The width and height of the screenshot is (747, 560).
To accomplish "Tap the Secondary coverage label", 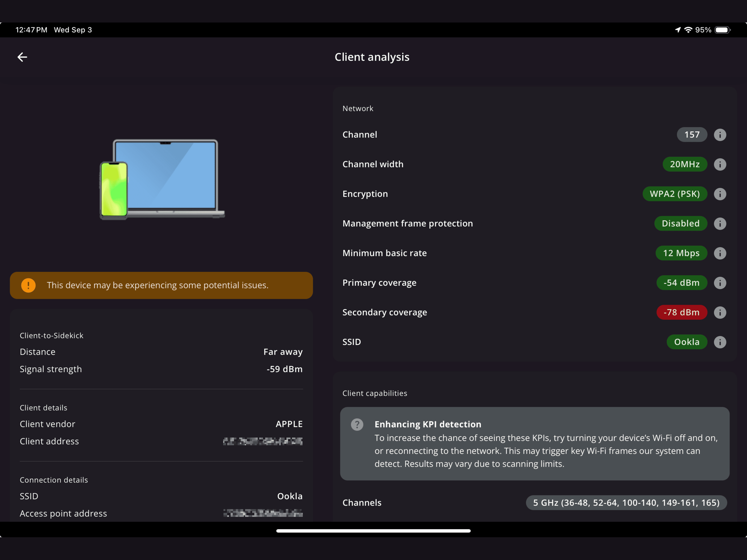I will pos(385,313).
